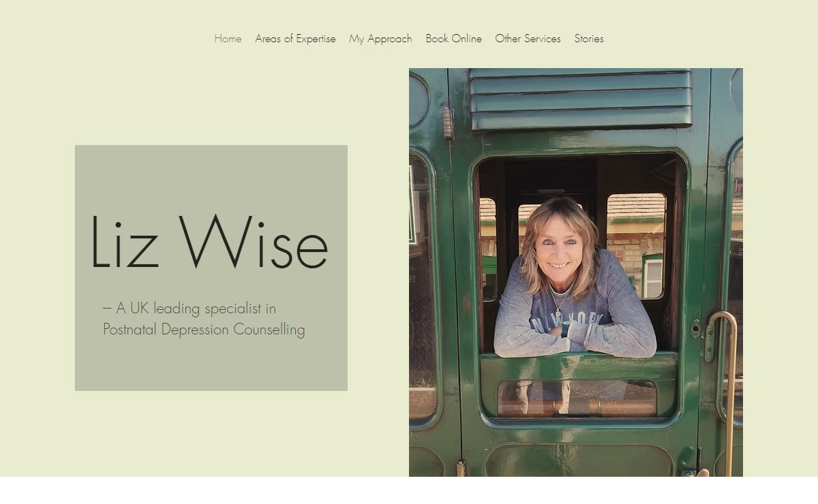
Task: Open the Other Services navigation item
Action: tap(528, 39)
